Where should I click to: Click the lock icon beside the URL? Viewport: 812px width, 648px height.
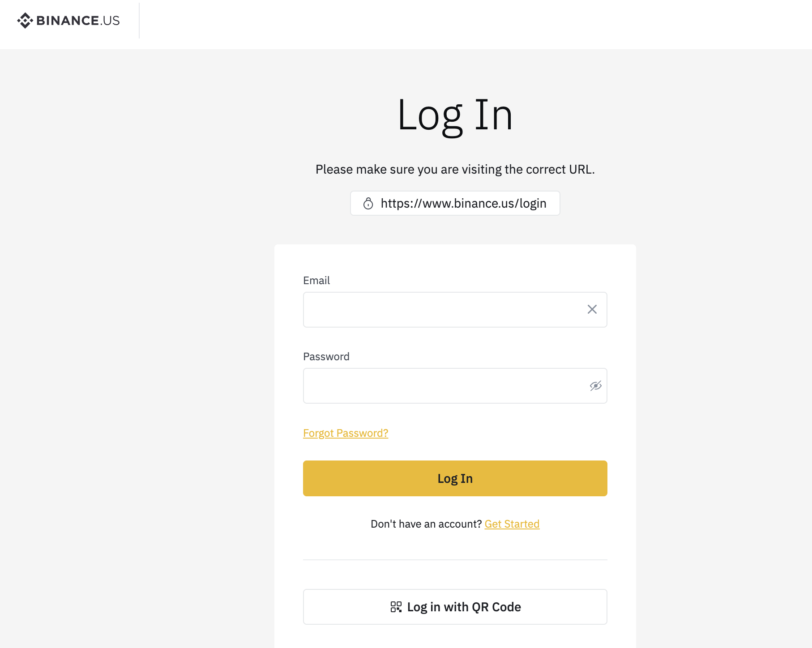[368, 204]
